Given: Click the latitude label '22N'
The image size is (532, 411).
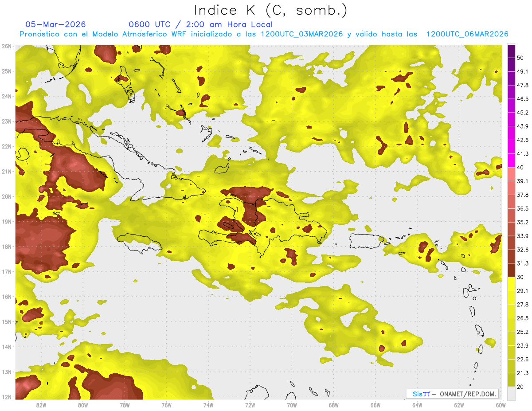Looking at the screenshot, I should tap(7, 146).
